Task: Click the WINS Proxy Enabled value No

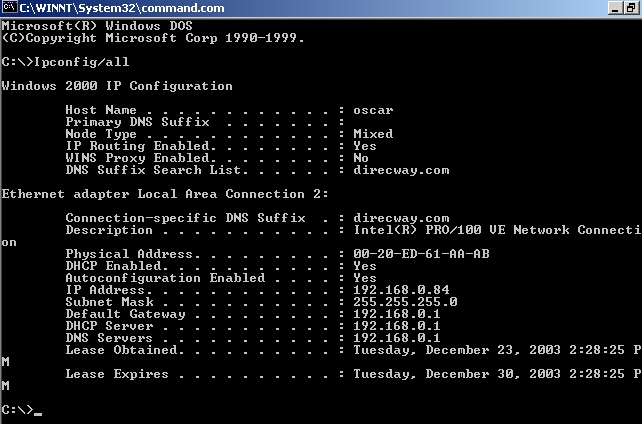Action: pos(361,158)
